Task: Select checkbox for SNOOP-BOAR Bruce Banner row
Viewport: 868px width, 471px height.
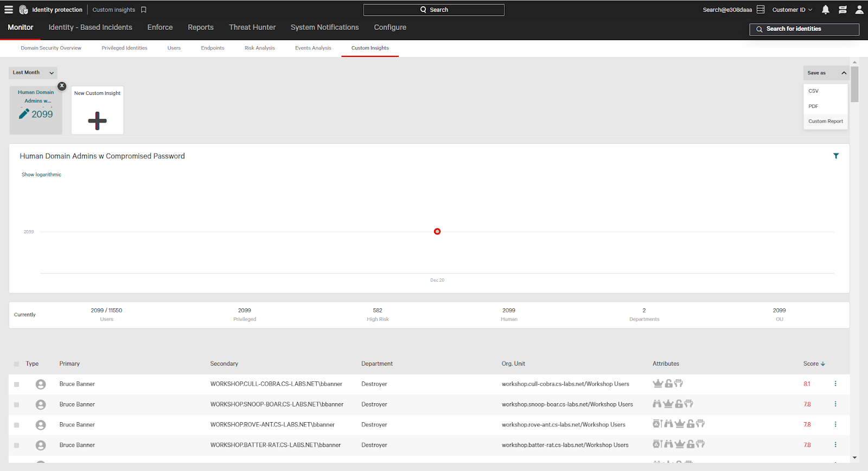Action: click(x=16, y=405)
